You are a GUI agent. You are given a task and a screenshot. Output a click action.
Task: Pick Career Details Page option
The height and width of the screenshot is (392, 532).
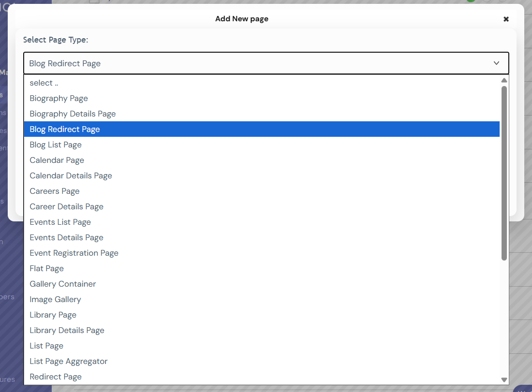pyautogui.click(x=261, y=207)
